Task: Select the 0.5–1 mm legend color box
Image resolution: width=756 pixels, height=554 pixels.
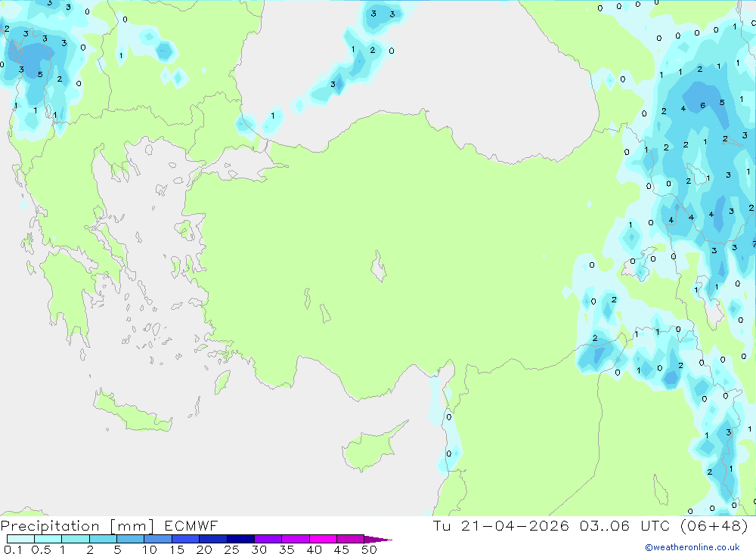Action: (x=48, y=539)
